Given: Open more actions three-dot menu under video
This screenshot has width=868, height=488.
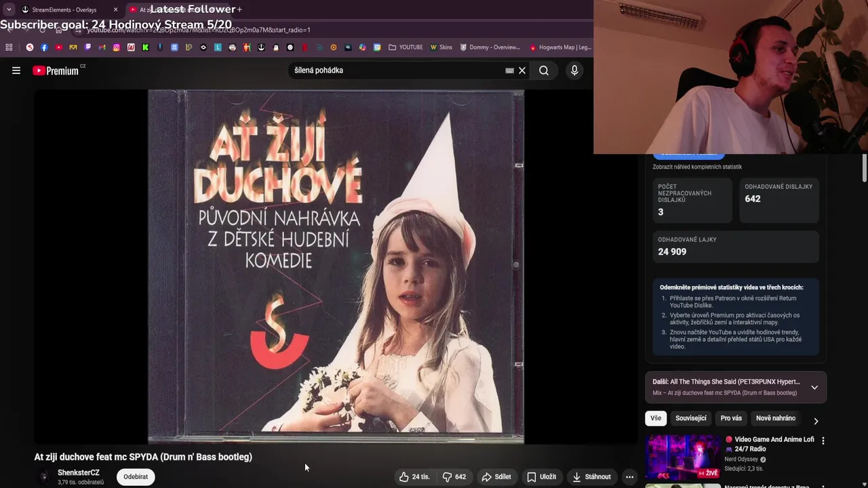Looking at the screenshot, I should pyautogui.click(x=629, y=476).
